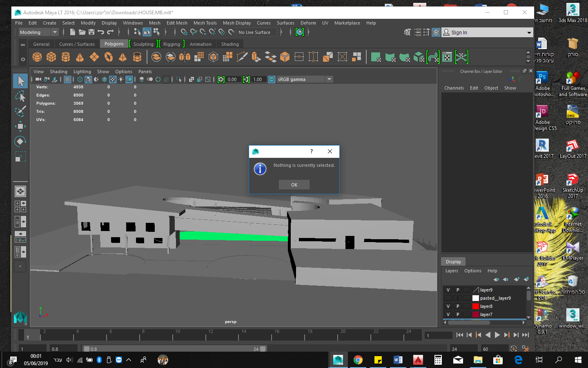Launch Google Chrome from the taskbar
The height and width of the screenshot is (368, 588).
point(358,360)
